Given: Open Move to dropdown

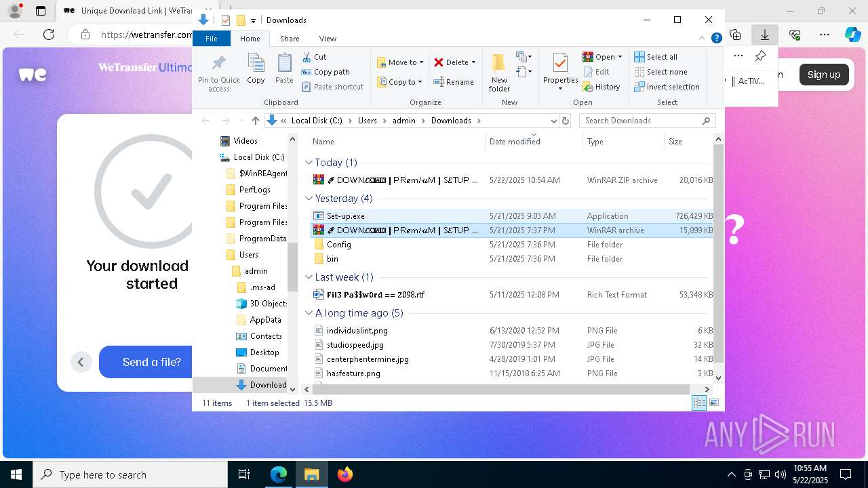Looking at the screenshot, I should tap(400, 62).
